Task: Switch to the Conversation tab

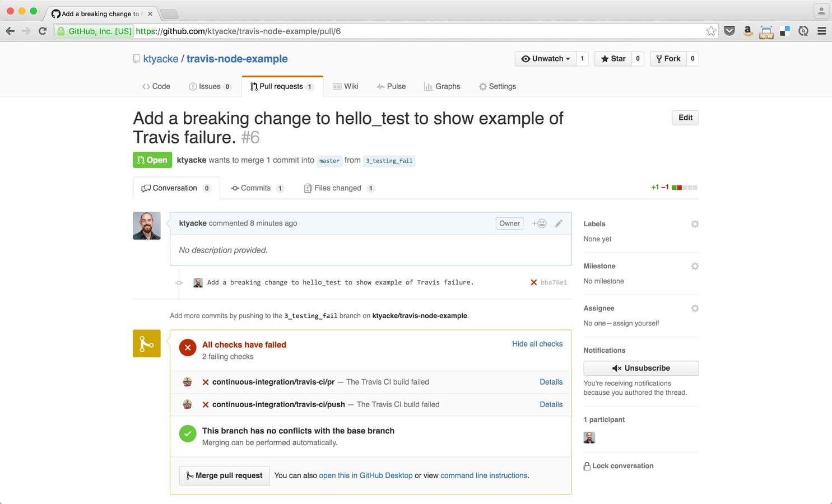Action: (x=176, y=188)
